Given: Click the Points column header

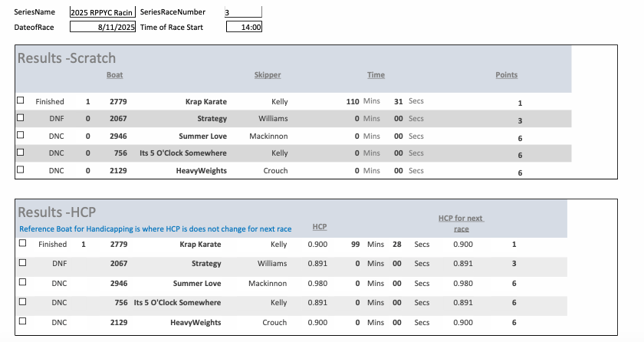Looking at the screenshot, I should (506, 75).
